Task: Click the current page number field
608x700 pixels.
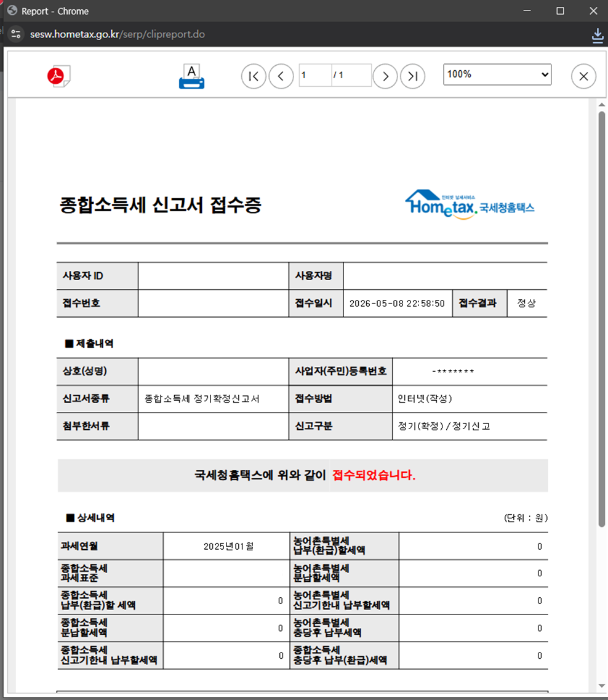Action: tap(315, 75)
